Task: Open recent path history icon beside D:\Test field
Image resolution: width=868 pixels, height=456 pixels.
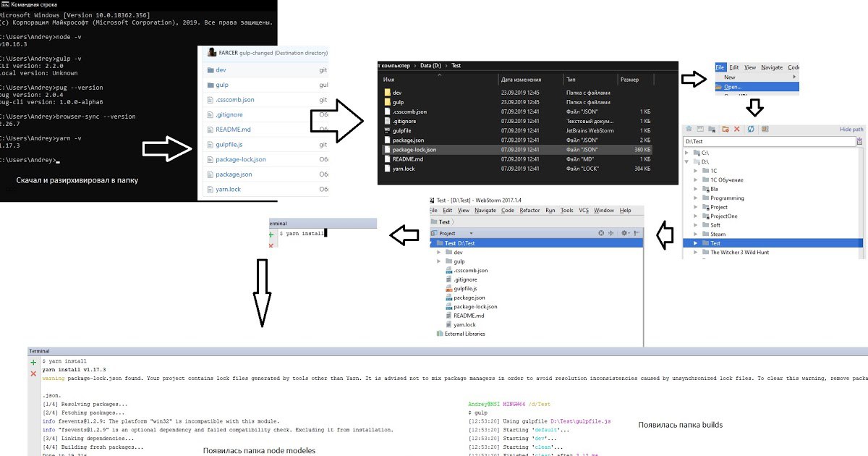Action: (x=860, y=141)
